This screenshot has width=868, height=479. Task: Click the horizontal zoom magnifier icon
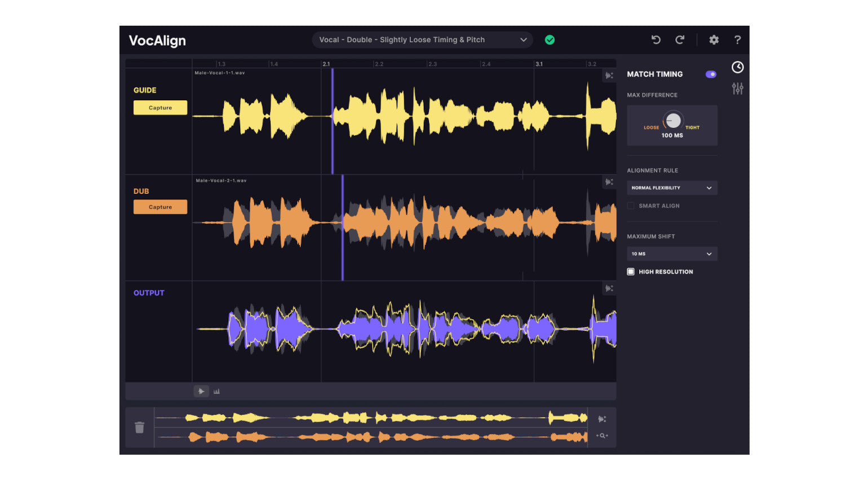pos(602,436)
